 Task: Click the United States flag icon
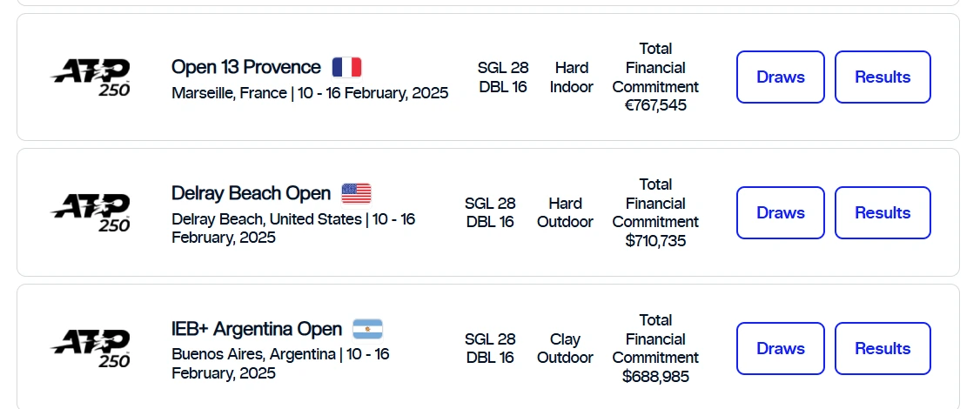pos(356,193)
